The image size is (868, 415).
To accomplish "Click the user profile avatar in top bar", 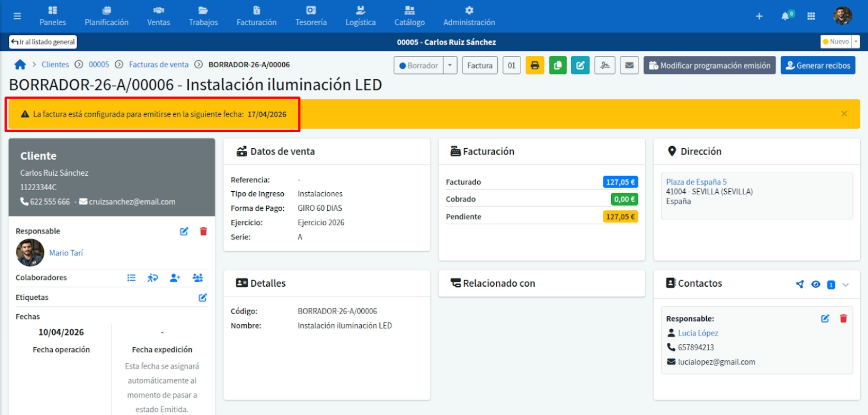I will click(842, 16).
